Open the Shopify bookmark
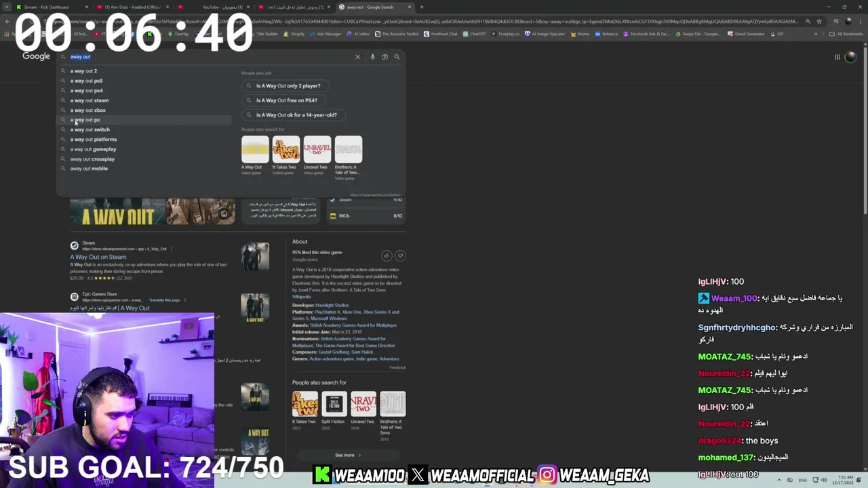Screen dimensions: 868x488 (x=295, y=34)
